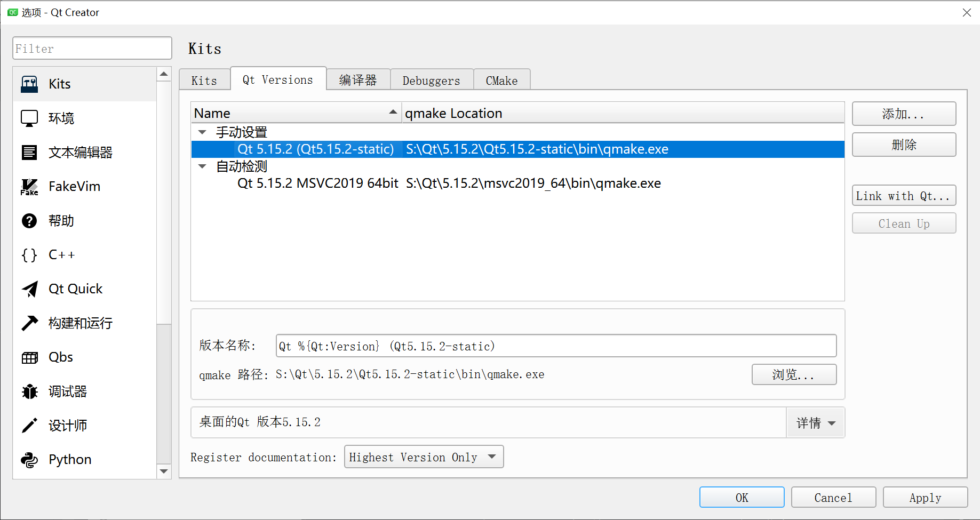Collapse the 自动检测 tree group
The image size is (980, 520).
[202, 166]
